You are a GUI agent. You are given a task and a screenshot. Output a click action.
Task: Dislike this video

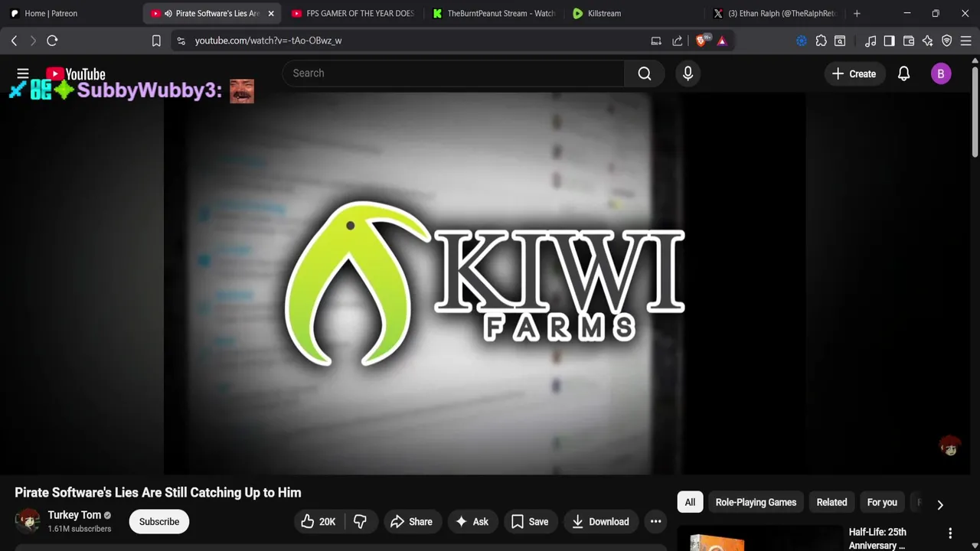click(x=360, y=521)
